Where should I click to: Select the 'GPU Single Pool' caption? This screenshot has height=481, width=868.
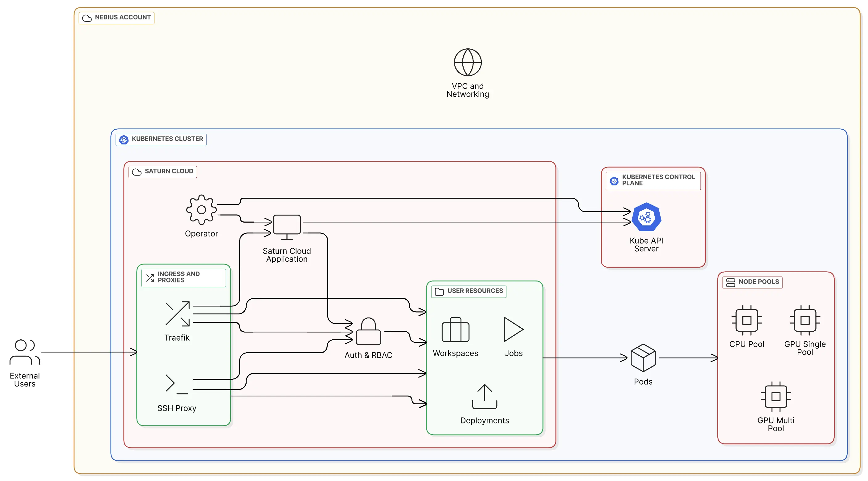tap(805, 348)
